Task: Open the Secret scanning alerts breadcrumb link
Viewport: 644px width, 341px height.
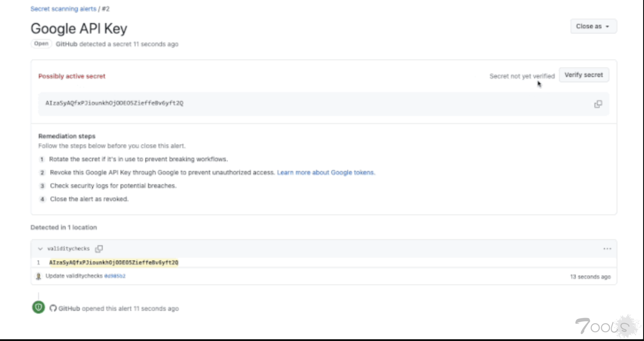Action: [63, 9]
